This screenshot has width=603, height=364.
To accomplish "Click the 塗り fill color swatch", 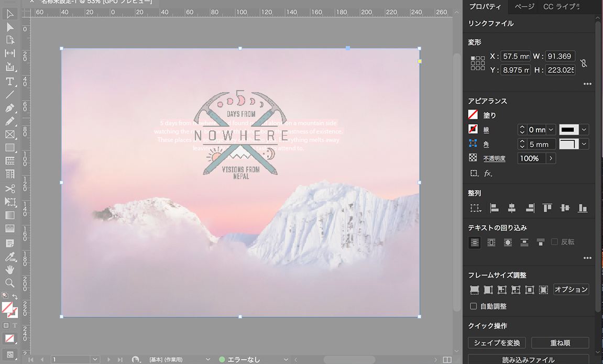I will point(474,115).
